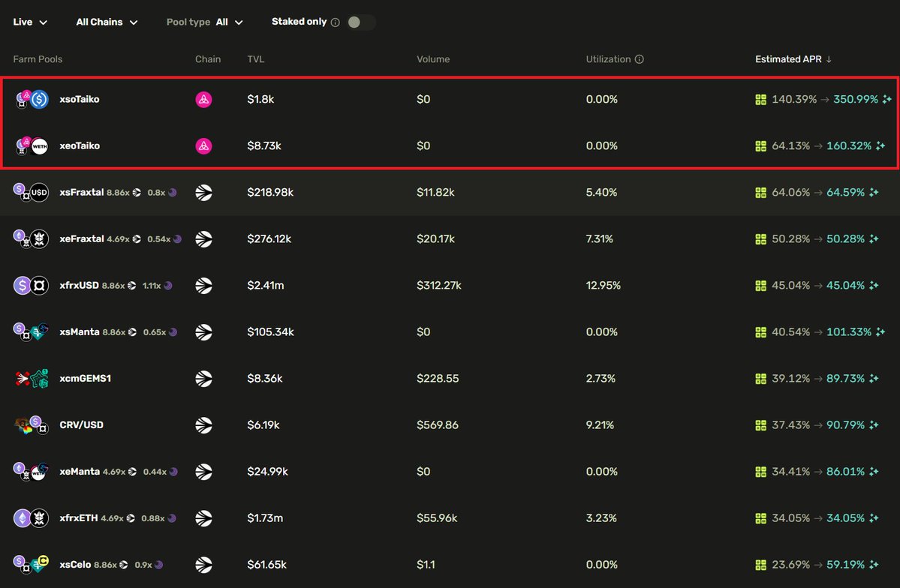Click the xcmGEMS1 token pair icon

point(32,378)
